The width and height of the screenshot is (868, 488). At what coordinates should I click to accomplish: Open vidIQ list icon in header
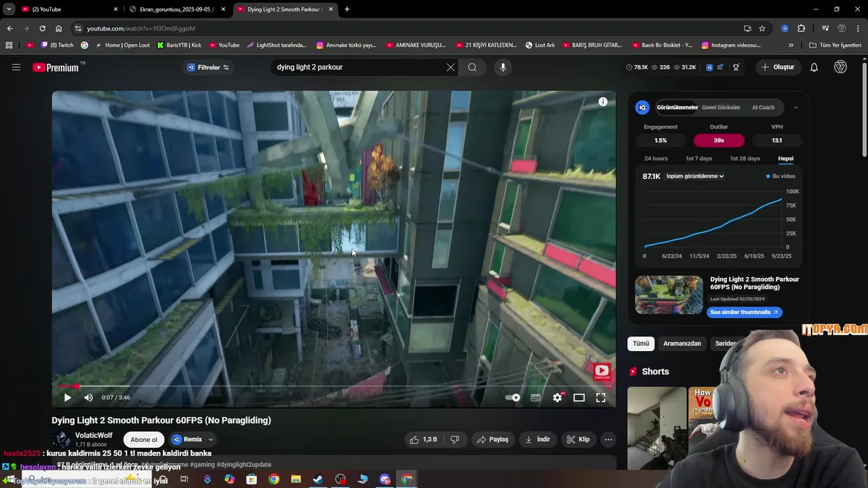(x=720, y=67)
